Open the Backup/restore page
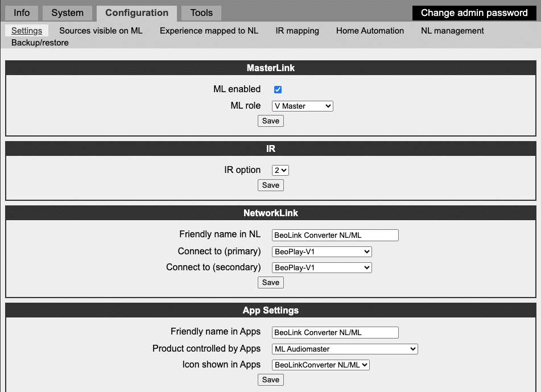Screen dimensions: 541x392 tap(40, 43)
